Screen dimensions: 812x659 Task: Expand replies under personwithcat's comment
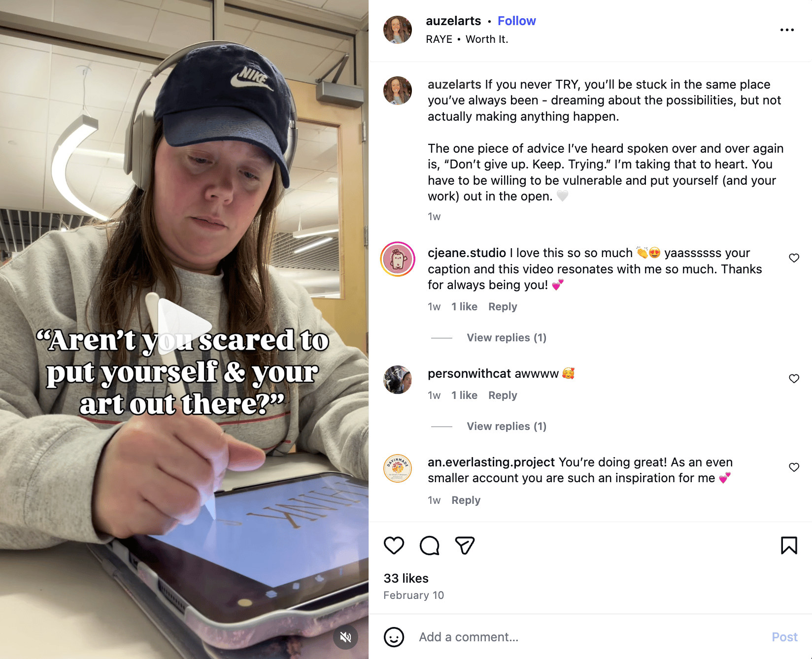(x=507, y=427)
